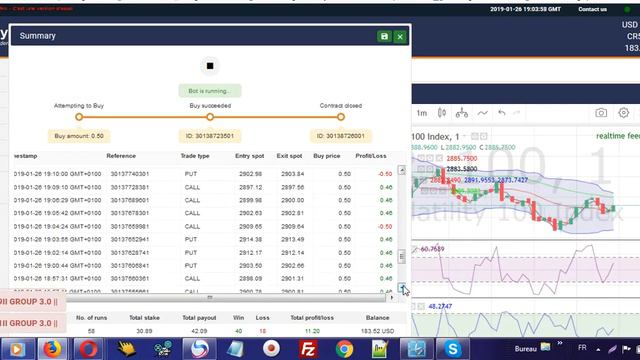The height and width of the screenshot is (360, 640).
Task: Click the Buy succeeded ID 30138723501 badge
Action: click(210, 136)
